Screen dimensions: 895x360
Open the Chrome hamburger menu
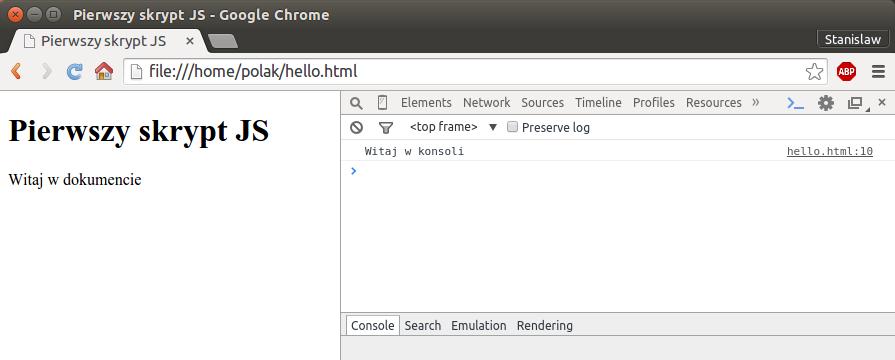point(879,71)
